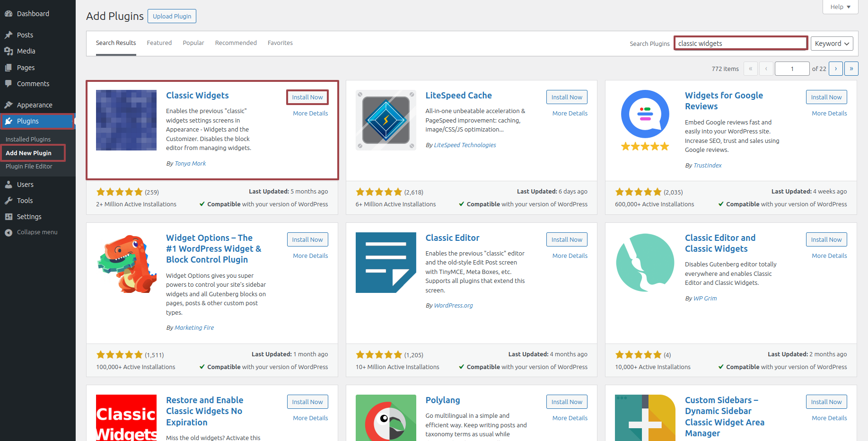This screenshot has width=868, height=441.
Task: Install the Classic Widgets plugin
Action: coord(307,97)
